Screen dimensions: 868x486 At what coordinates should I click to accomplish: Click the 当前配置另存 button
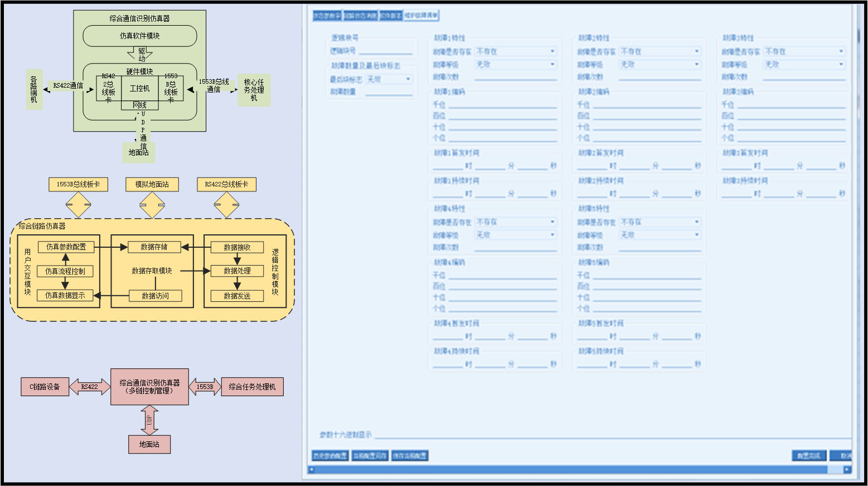click(x=370, y=456)
